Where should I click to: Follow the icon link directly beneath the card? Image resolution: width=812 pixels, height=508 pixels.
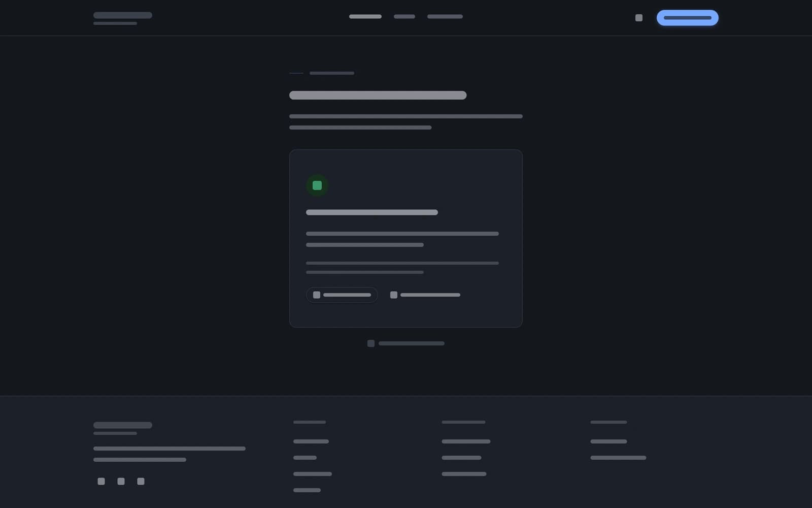click(406, 343)
